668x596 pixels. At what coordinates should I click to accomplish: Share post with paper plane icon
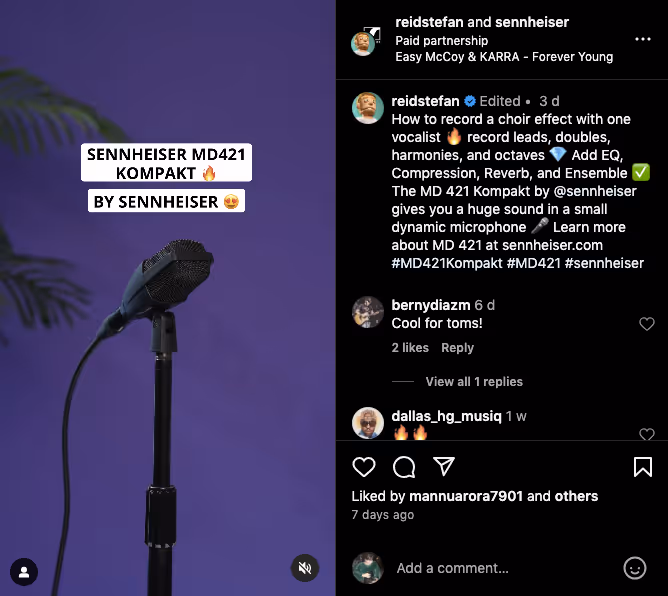pos(444,466)
